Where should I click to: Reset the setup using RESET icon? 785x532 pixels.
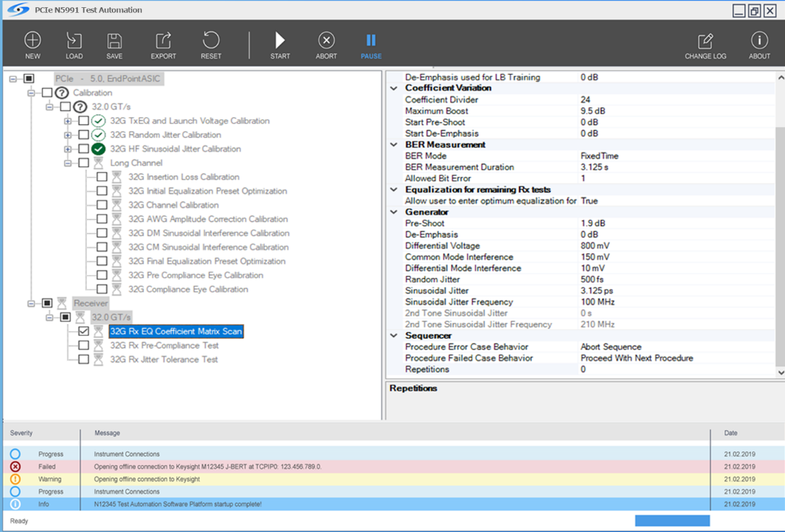[x=211, y=45]
